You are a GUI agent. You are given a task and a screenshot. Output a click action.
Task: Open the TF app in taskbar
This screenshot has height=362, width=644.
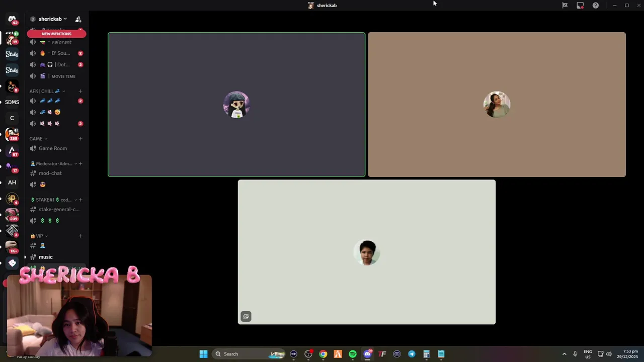(x=382, y=354)
